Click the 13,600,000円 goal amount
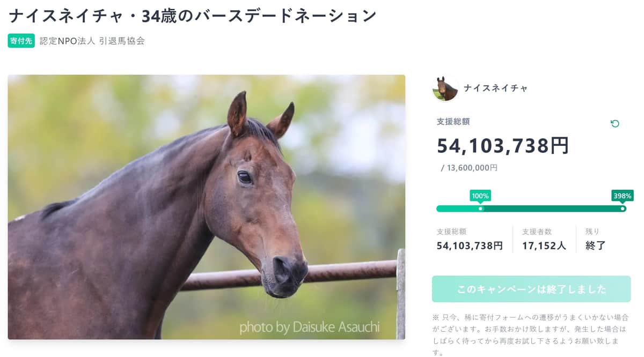The height and width of the screenshot is (357, 644). click(471, 168)
